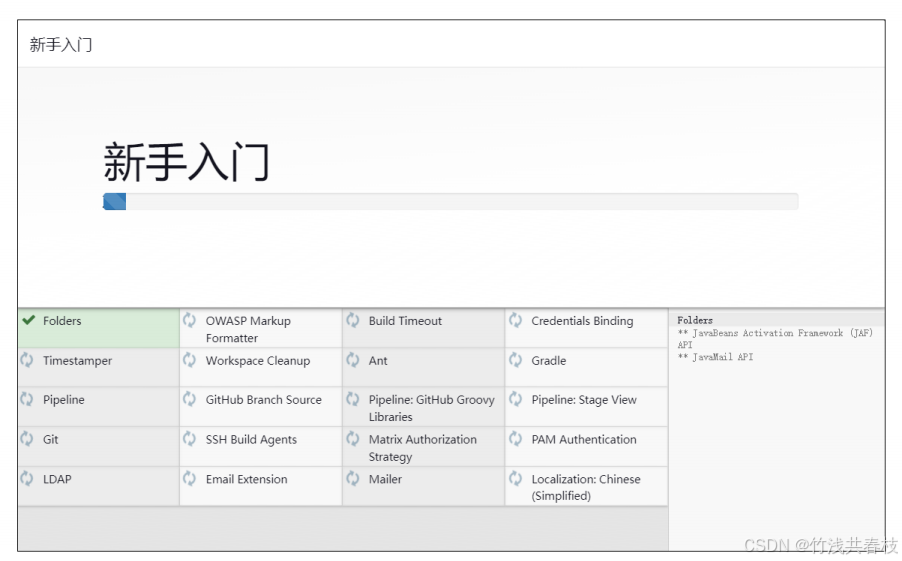
Task: Click the spinner icon beside Localization: Chinese (Simplified)
Action: click(x=515, y=478)
